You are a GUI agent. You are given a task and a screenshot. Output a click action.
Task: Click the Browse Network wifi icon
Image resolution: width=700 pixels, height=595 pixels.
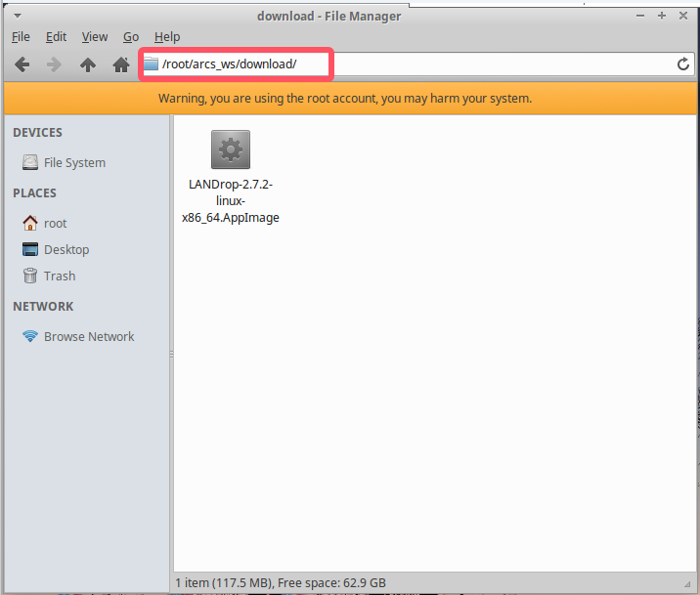pos(30,336)
